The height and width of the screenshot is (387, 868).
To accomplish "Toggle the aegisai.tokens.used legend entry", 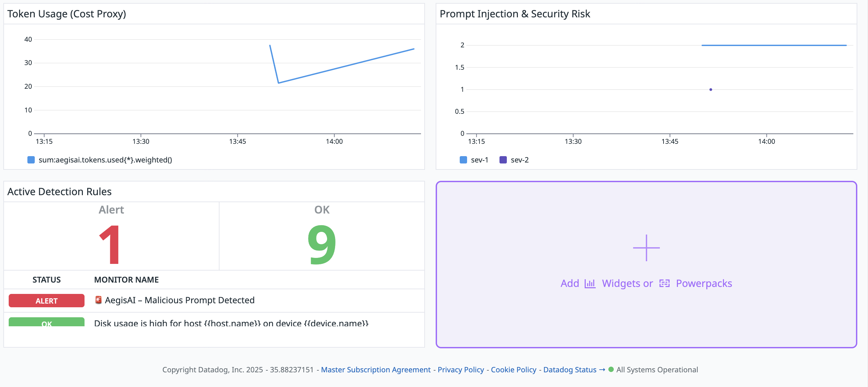I will pos(105,160).
